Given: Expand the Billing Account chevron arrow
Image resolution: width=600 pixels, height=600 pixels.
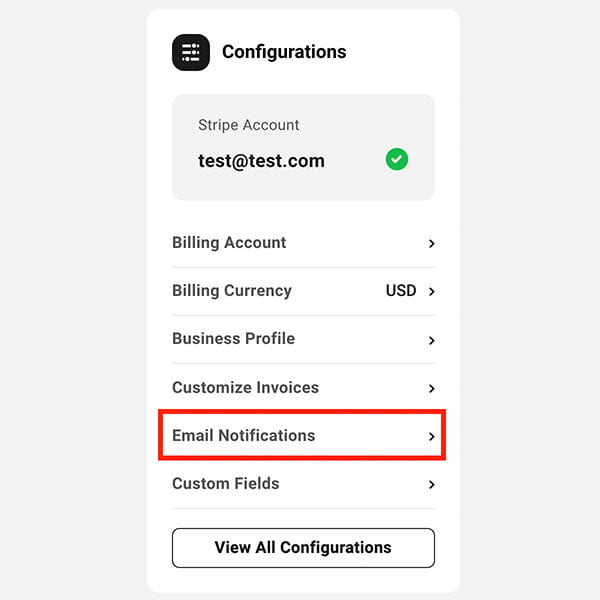Looking at the screenshot, I should [x=431, y=243].
